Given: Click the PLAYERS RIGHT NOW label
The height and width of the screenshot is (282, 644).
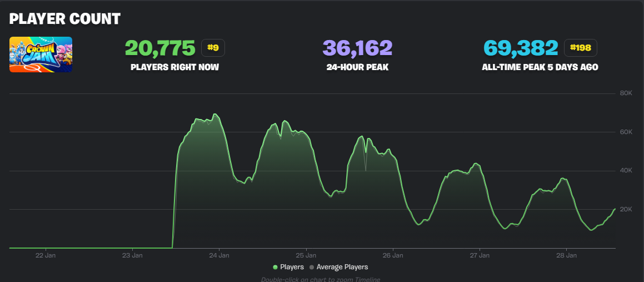Looking at the screenshot, I should pos(174,67).
